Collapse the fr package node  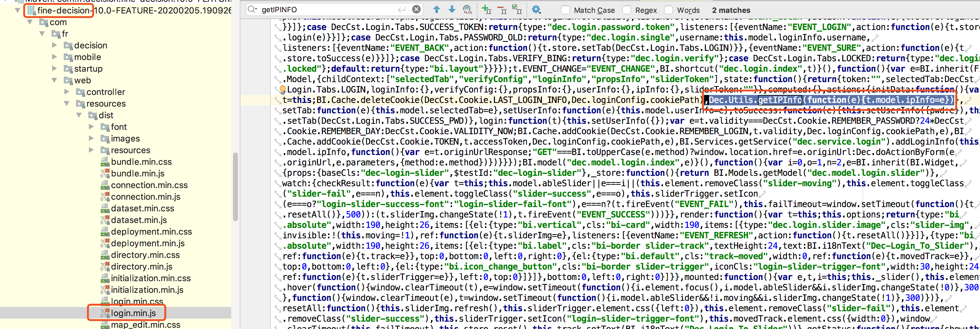[42, 34]
